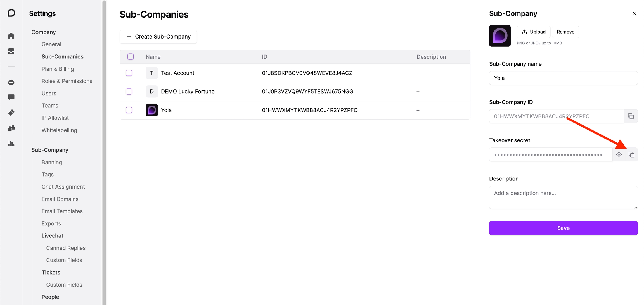Open the bot icon in left rail
This screenshot has width=644, height=305.
tap(11, 82)
